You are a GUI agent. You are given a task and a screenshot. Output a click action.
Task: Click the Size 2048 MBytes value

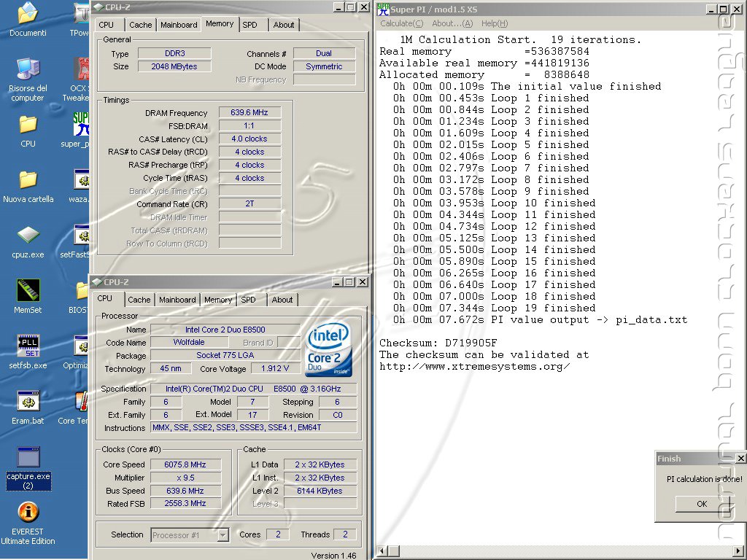[x=174, y=66]
